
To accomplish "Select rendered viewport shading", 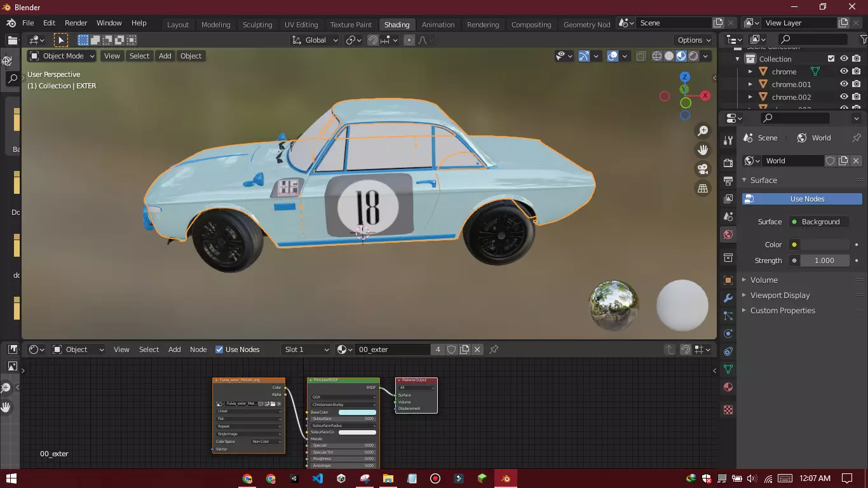I will coord(693,56).
